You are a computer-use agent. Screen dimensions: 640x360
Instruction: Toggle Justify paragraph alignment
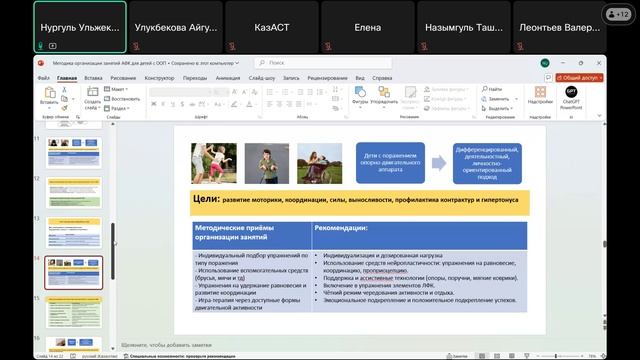(x=299, y=104)
